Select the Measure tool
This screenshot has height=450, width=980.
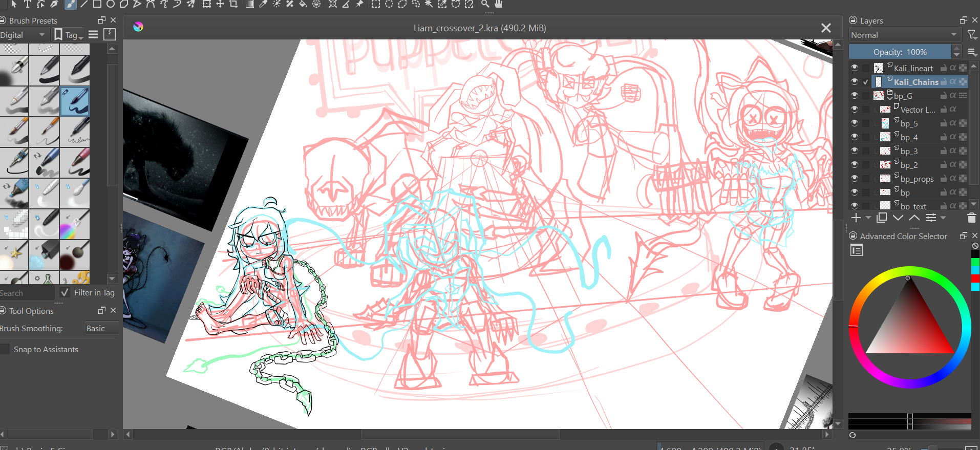[346, 4]
